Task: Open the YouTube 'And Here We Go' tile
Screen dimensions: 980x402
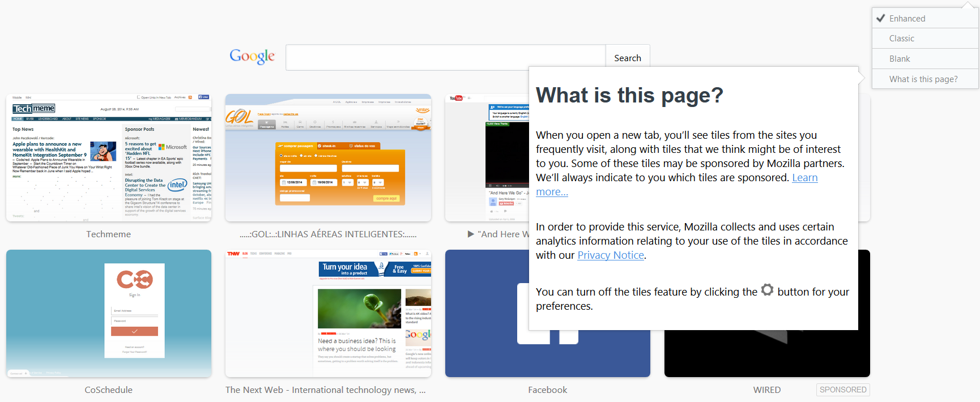Action: (487, 157)
